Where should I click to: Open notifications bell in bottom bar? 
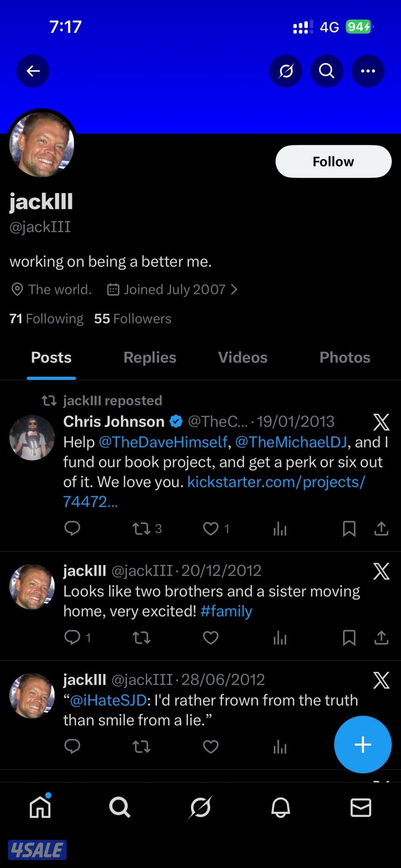coord(280,807)
